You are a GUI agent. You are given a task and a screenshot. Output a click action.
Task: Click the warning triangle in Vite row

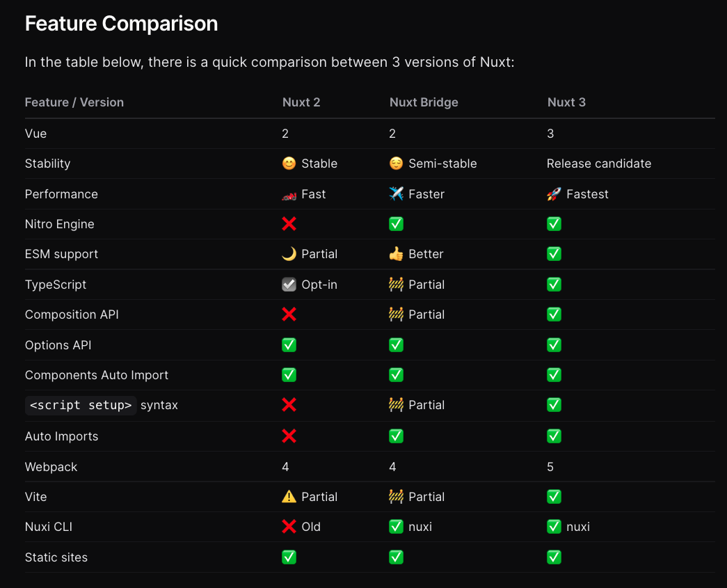[x=289, y=497]
